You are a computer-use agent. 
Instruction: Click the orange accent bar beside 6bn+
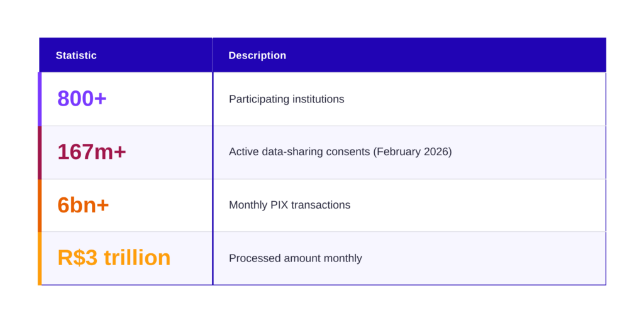click(x=40, y=205)
